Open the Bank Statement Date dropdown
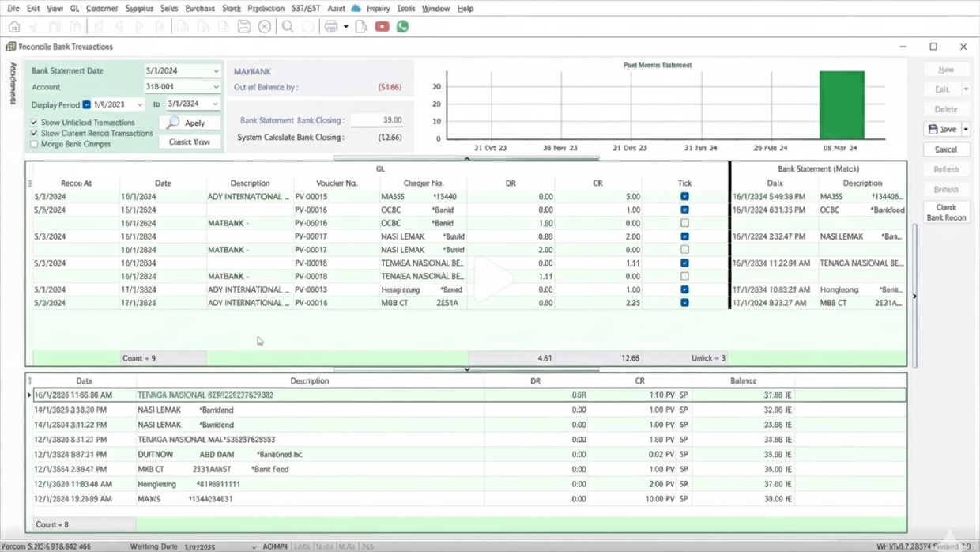 pyautogui.click(x=216, y=71)
